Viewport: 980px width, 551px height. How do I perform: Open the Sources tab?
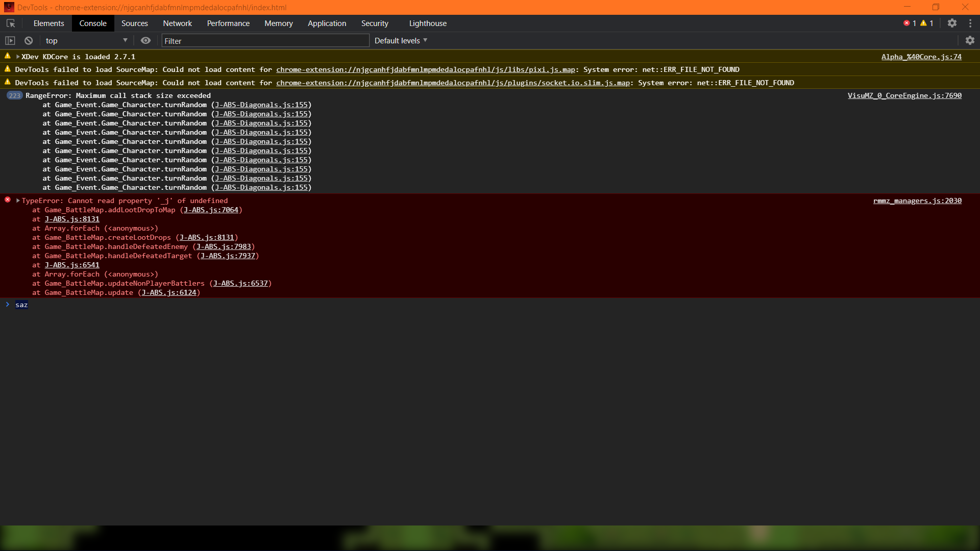click(x=135, y=23)
